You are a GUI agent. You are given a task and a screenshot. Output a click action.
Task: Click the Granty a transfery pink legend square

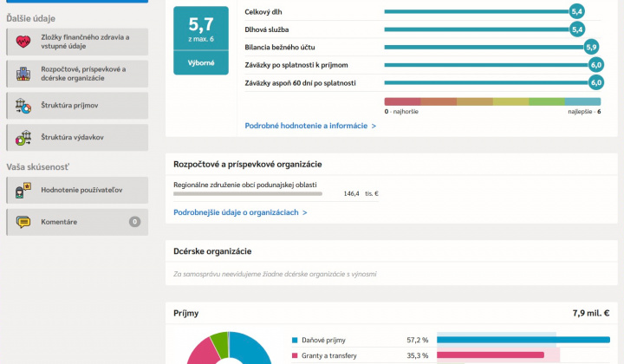point(296,355)
